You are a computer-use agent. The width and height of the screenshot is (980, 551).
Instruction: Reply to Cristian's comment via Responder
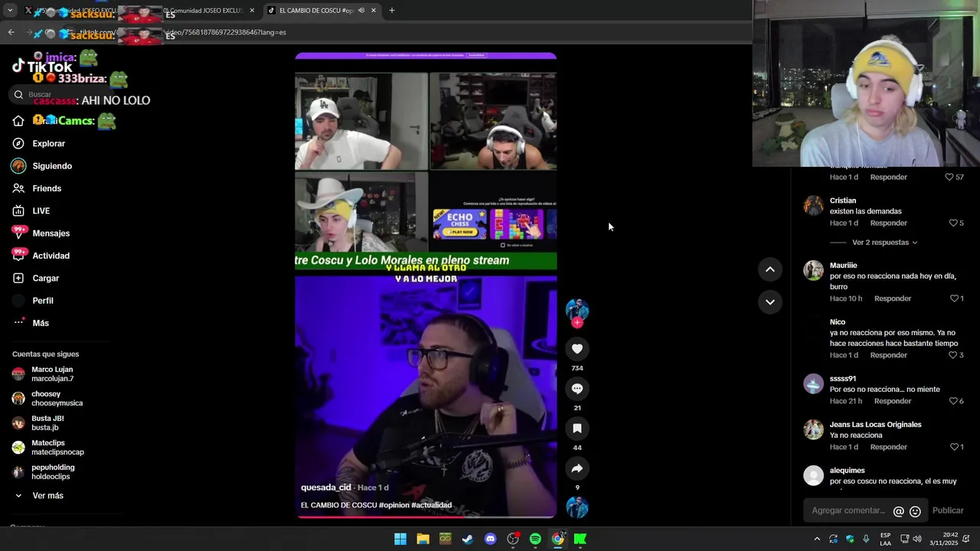coord(888,223)
